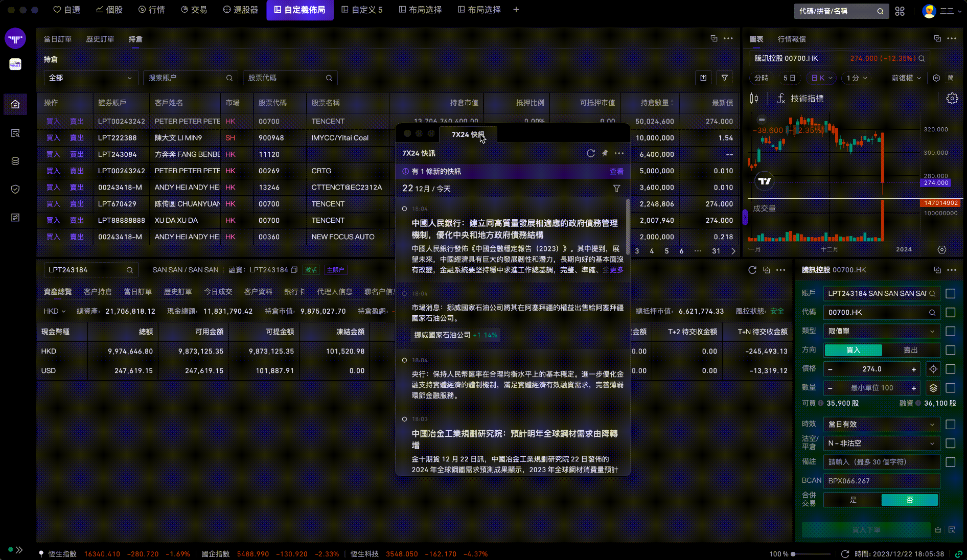Click the candlestick chart type icon

[x=754, y=99]
